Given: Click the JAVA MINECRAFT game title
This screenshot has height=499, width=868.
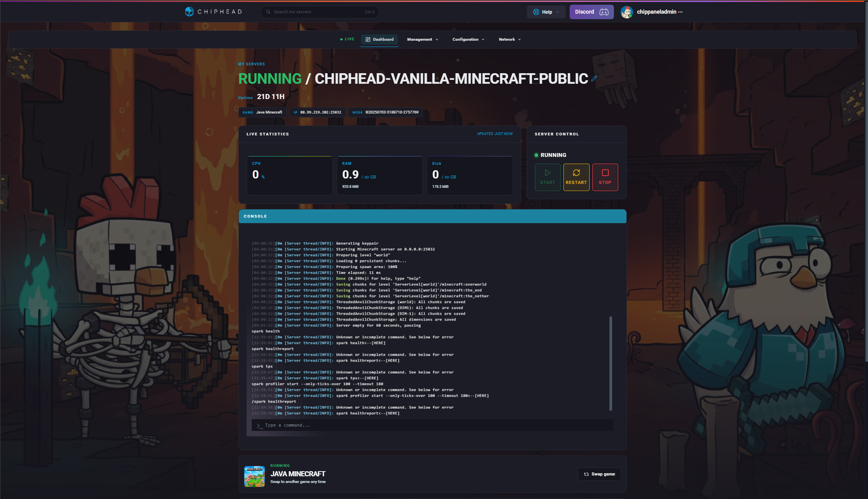Looking at the screenshot, I should coord(298,474).
